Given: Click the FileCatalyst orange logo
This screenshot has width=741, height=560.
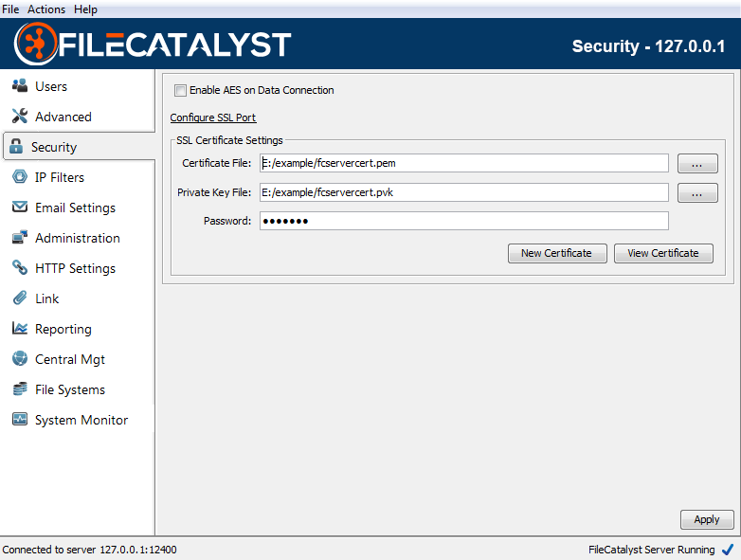Looking at the screenshot, I should [36, 44].
